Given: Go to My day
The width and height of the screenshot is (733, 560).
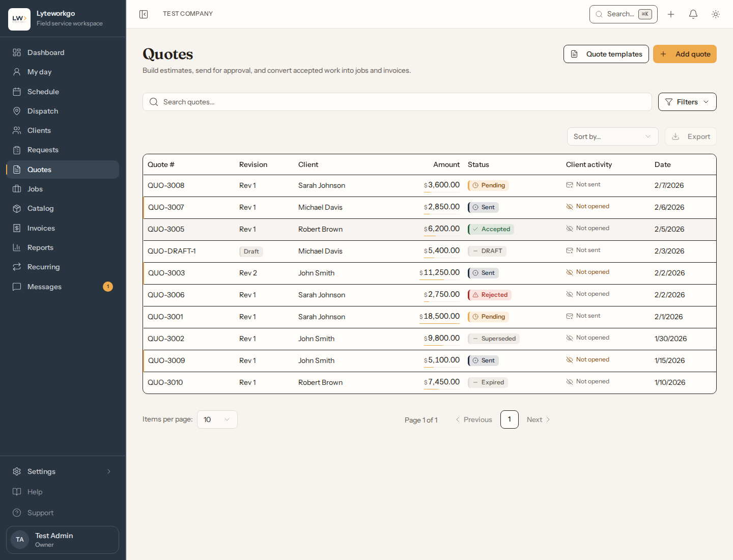Looking at the screenshot, I should (63, 72).
